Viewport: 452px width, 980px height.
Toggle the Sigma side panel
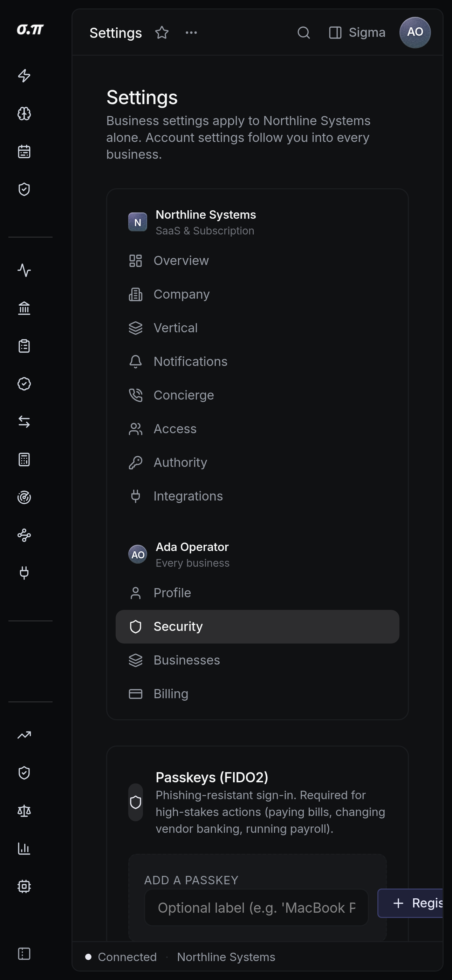[357, 33]
